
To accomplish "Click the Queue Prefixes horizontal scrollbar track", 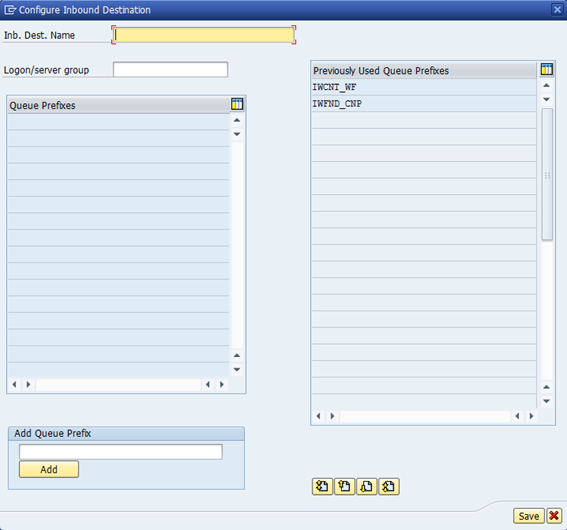I will (x=119, y=385).
